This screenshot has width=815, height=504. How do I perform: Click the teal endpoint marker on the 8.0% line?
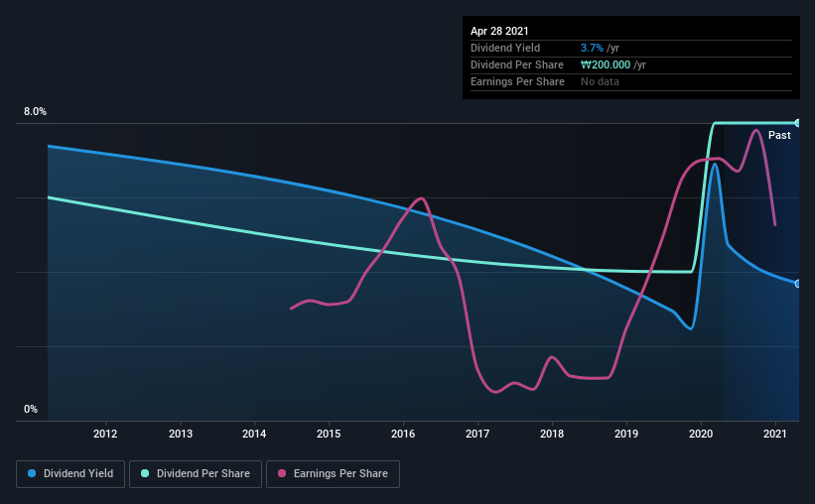coord(797,123)
